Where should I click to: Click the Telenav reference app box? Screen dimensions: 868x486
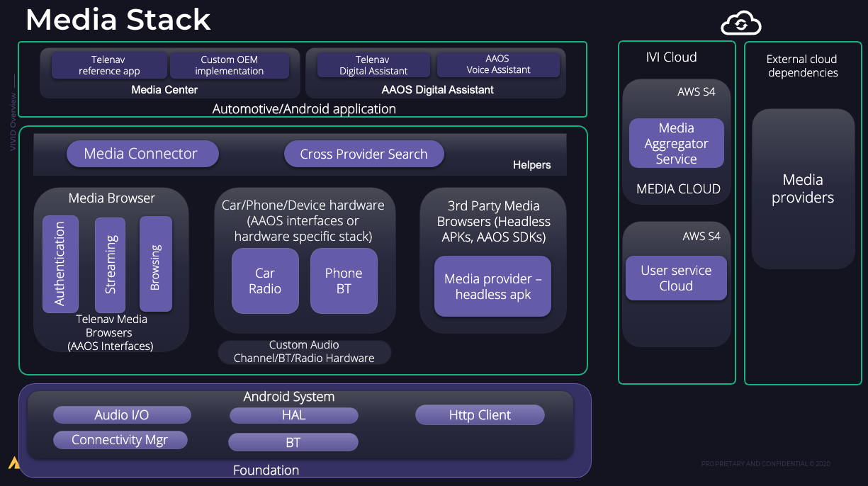tap(110, 65)
